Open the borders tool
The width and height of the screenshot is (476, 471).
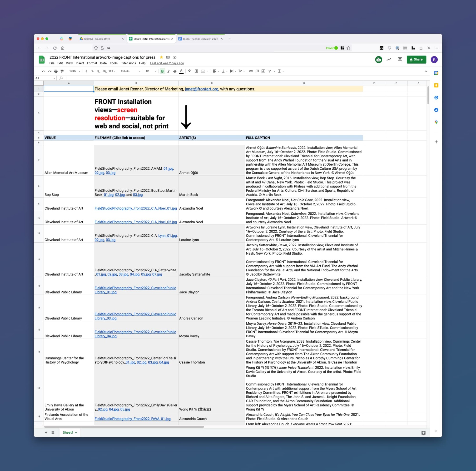click(196, 71)
